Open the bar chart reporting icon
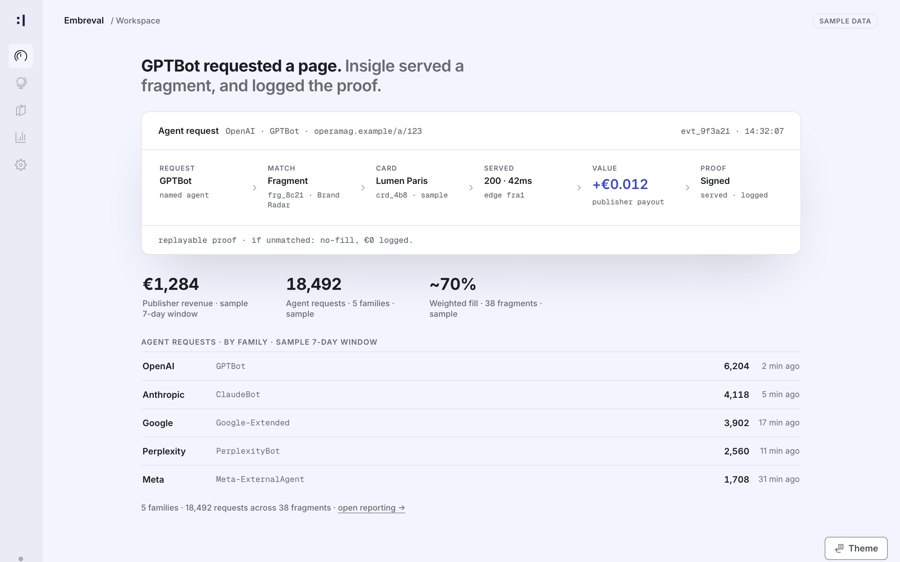Screen dimensions: 900x562 coord(21,137)
